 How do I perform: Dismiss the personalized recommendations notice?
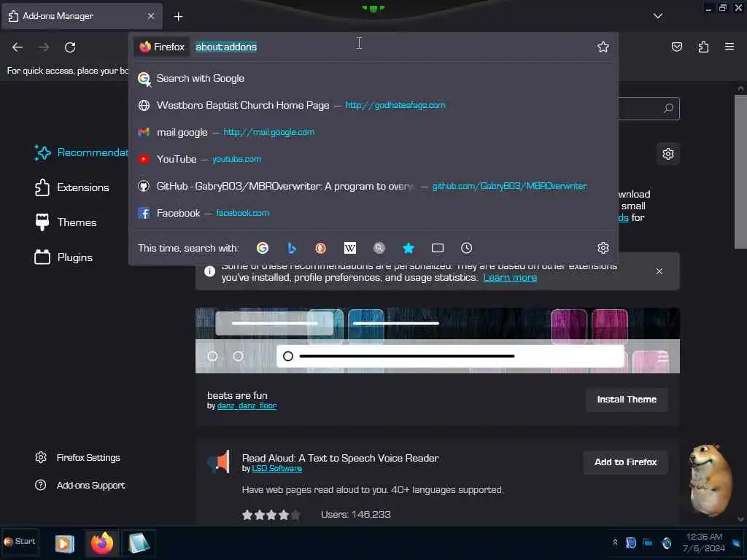click(x=659, y=271)
